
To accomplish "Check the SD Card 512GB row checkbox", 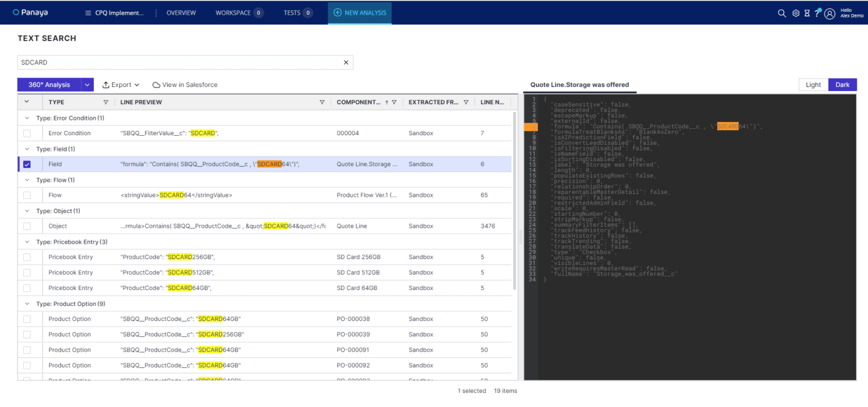I will pos(27,272).
